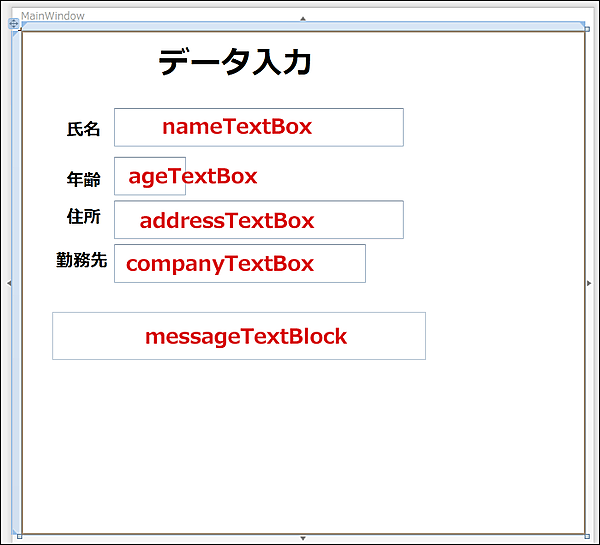Click the データ入力 heading label

click(x=235, y=62)
